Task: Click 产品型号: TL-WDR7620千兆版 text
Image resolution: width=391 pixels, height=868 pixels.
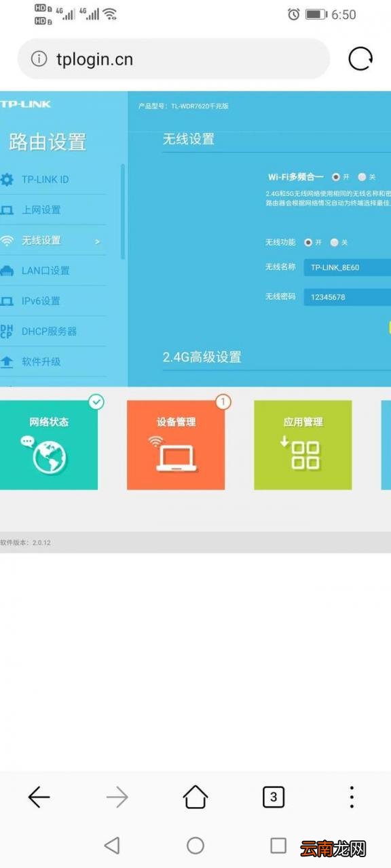Action: tap(183, 106)
